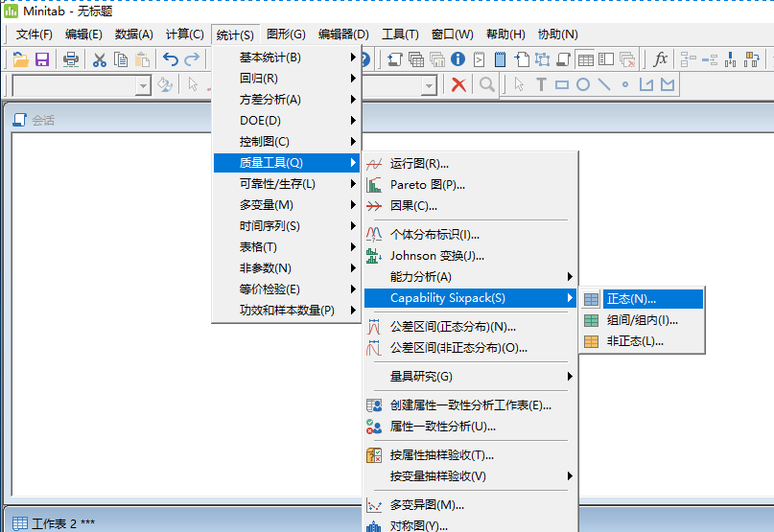This screenshot has width=774, height=532.
Task: Open 时间序列(S) submenu item
Action: coord(287,226)
